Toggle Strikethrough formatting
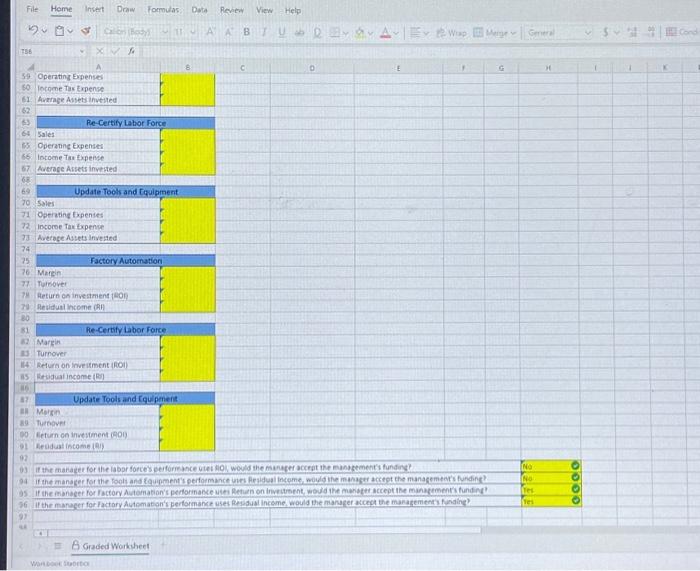Viewport: 700px width, 571px height. point(299,33)
